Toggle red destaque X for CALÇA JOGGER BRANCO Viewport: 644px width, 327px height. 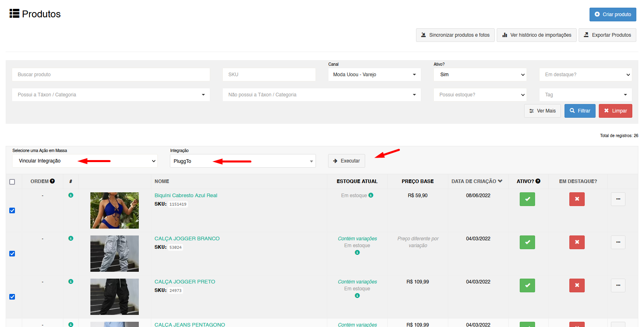tap(577, 242)
